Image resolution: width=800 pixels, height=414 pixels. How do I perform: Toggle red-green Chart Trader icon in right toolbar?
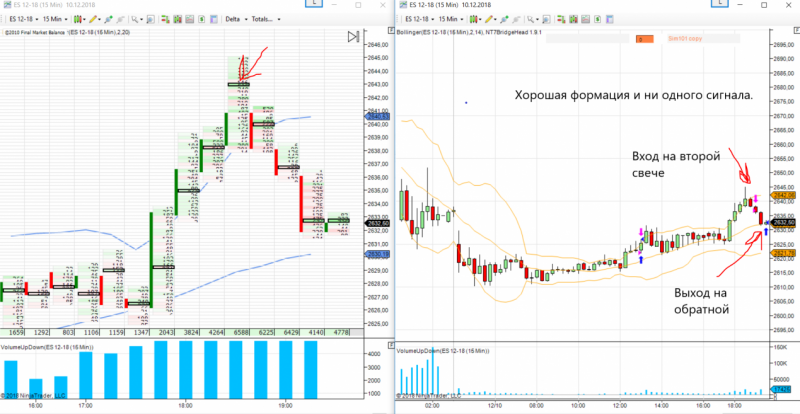click(561, 19)
